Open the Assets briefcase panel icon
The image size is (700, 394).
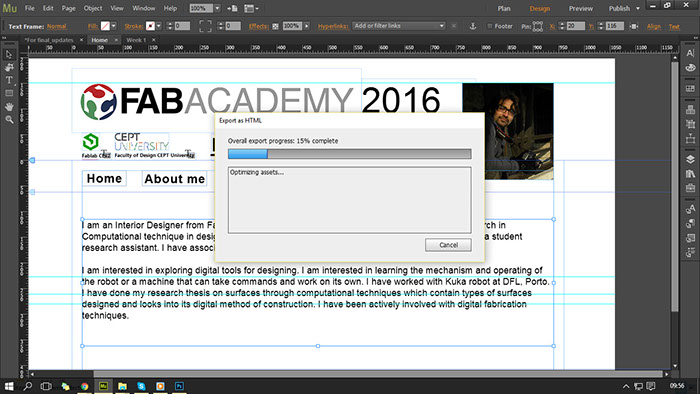690,188
